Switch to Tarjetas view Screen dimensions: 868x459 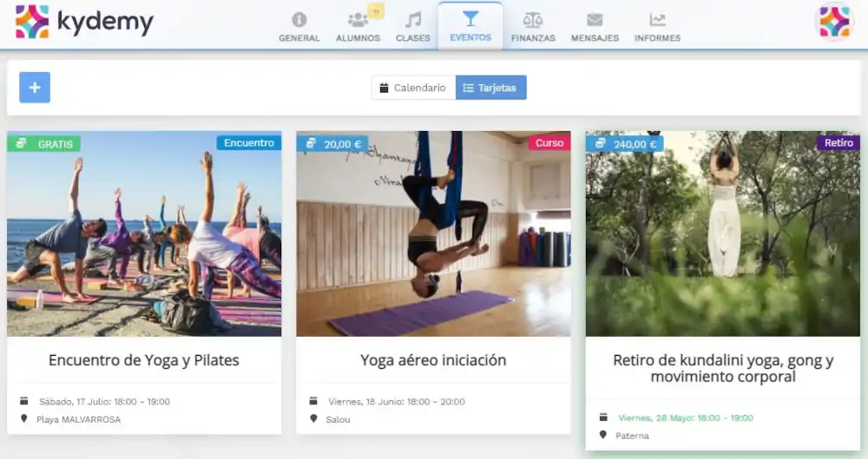click(x=490, y=88)
